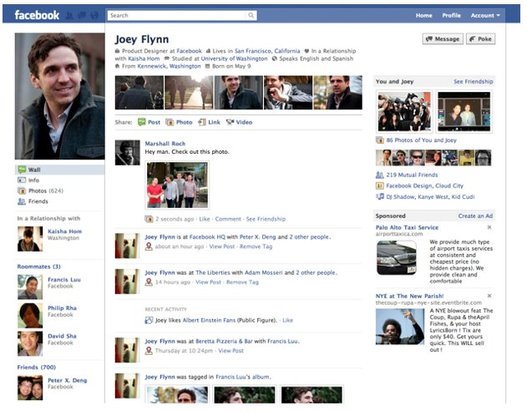Image resolution: width=527 pixels, height=411 pixels.
Task: Click Like on Marshall Roch's post
Action: 204,219
